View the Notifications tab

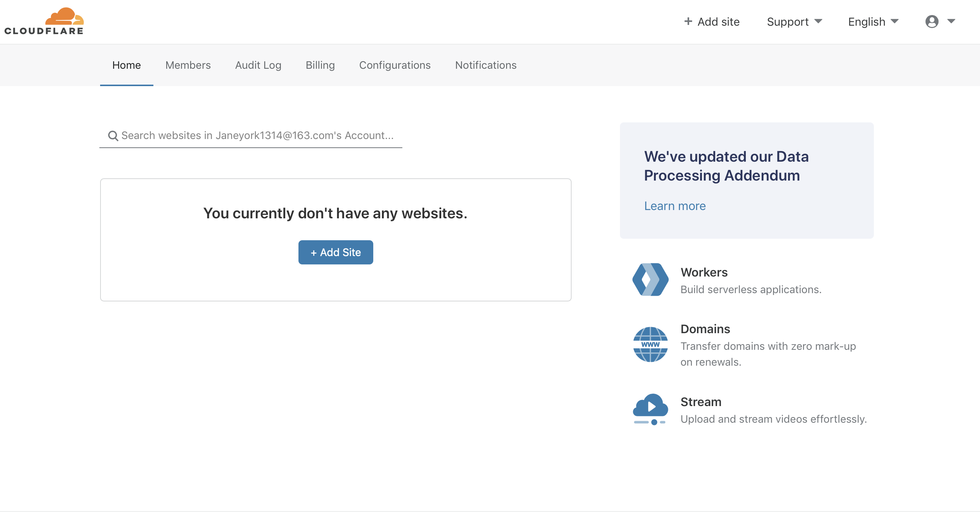pyautogui.click(x=485, y=65)
